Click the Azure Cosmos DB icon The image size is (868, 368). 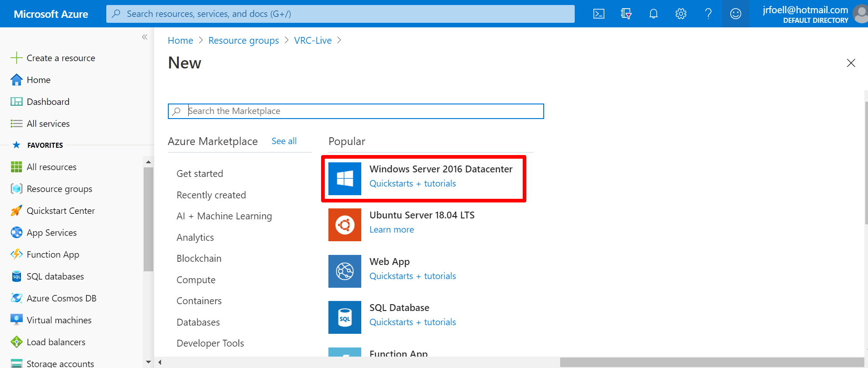point(16,298)
